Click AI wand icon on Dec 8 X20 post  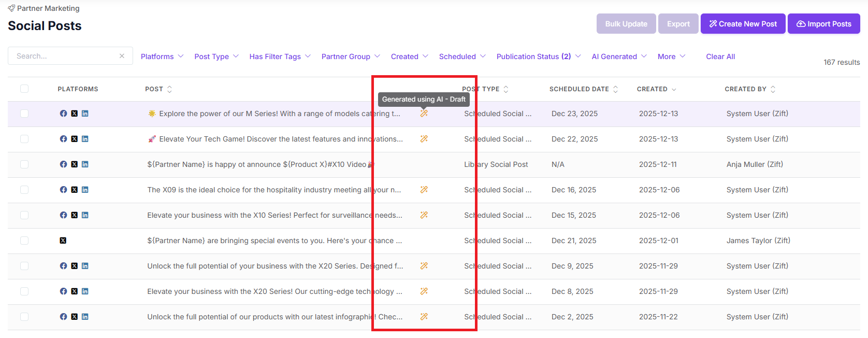tap(424, 291)
